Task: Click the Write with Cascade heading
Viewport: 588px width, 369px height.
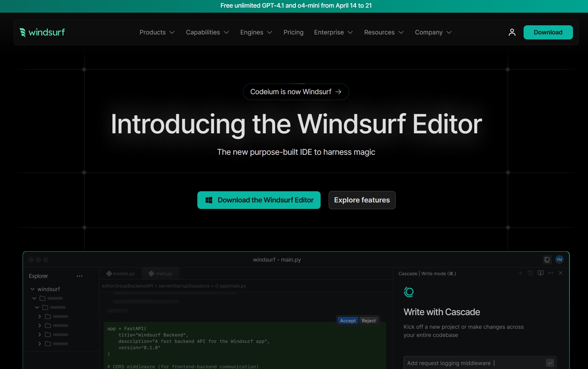Action: click(442, 312)
